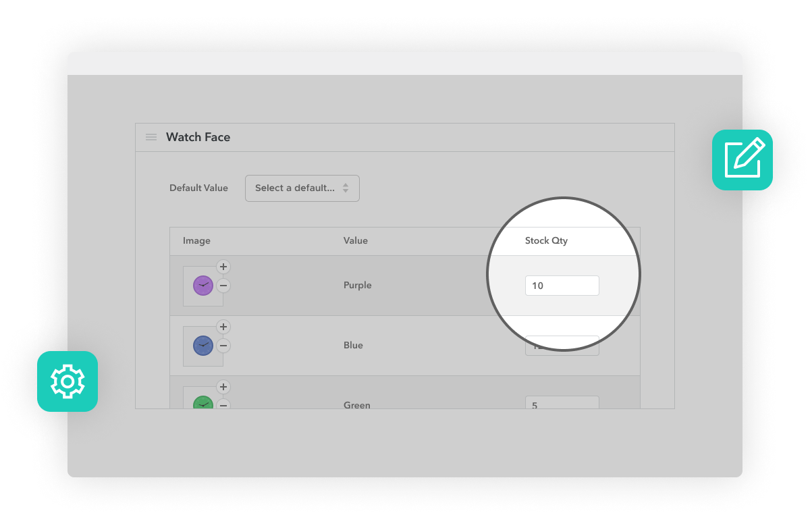810x532 pixels.
Task: Select the Green watch face thumbnail
Action: [202, 403]
